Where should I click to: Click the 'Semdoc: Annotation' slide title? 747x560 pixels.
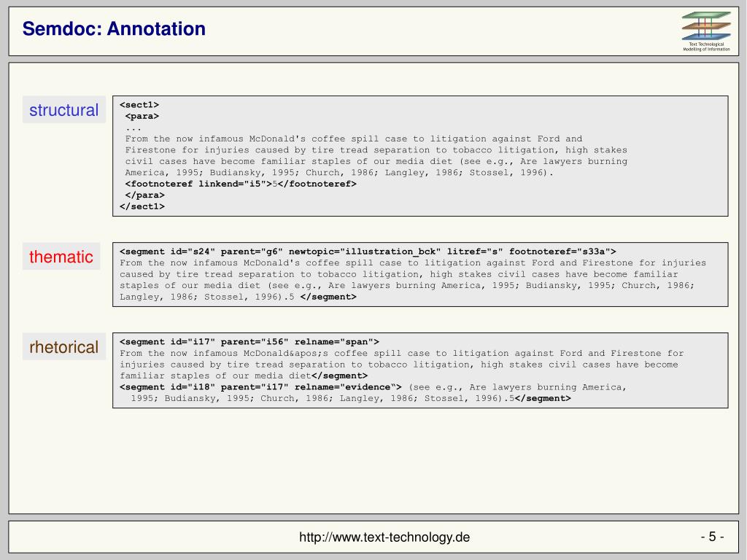pyautogui.click(x=114, y=28)
